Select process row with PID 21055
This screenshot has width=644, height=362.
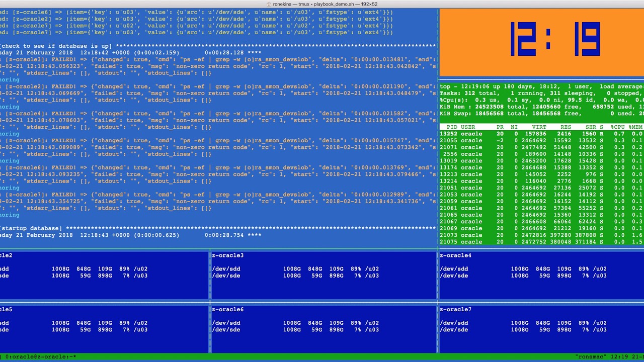coord(542,141)
